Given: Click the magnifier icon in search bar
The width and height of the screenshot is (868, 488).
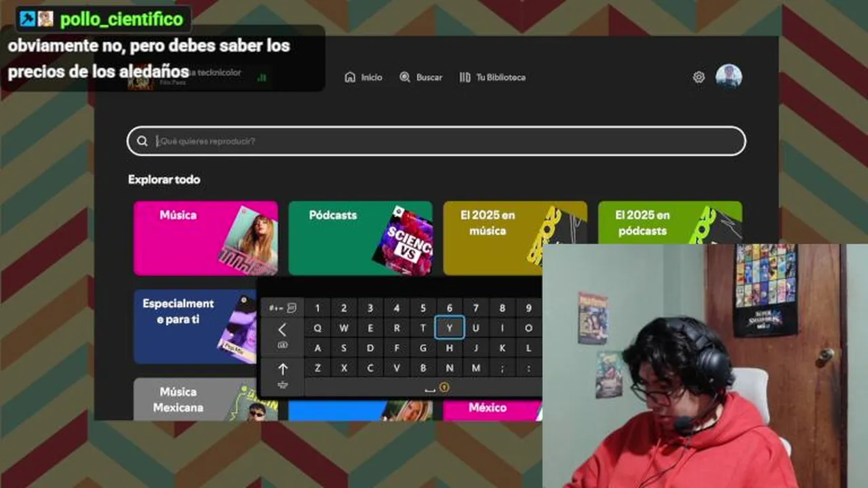Looking at the screenshot, I should click(142, 141).
